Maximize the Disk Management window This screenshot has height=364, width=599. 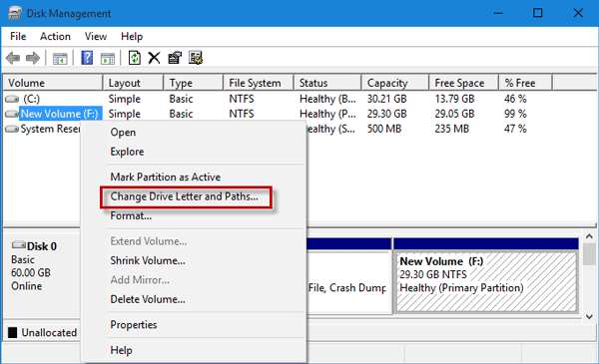pos(537,13)
